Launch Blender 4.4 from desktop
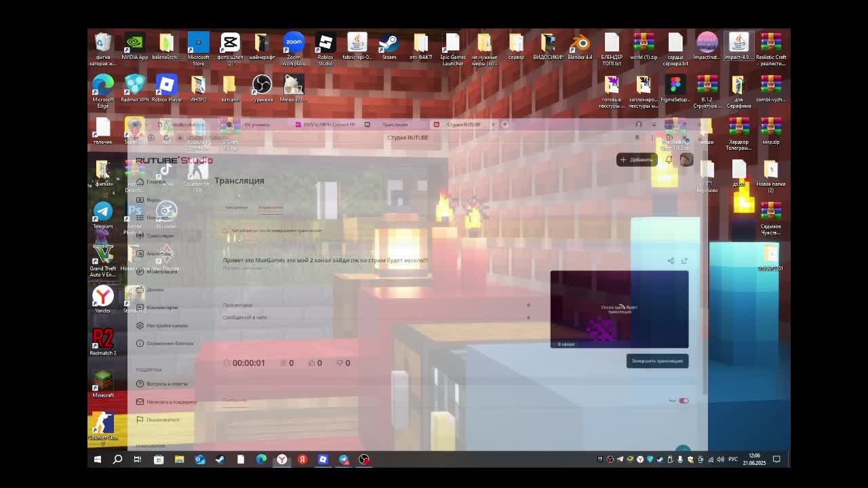The height and width of the screenshot is (488, 868). [x=580, y=47]
